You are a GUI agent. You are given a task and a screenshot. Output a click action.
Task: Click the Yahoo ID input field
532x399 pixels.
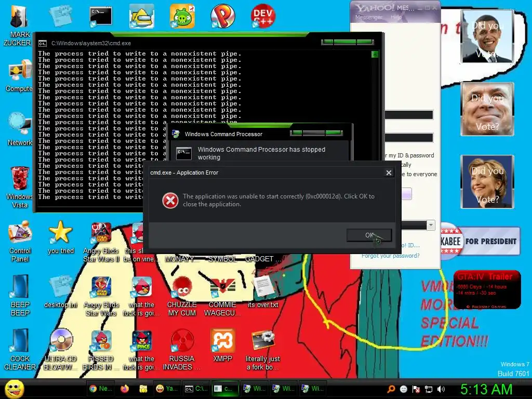coord(409,115)
